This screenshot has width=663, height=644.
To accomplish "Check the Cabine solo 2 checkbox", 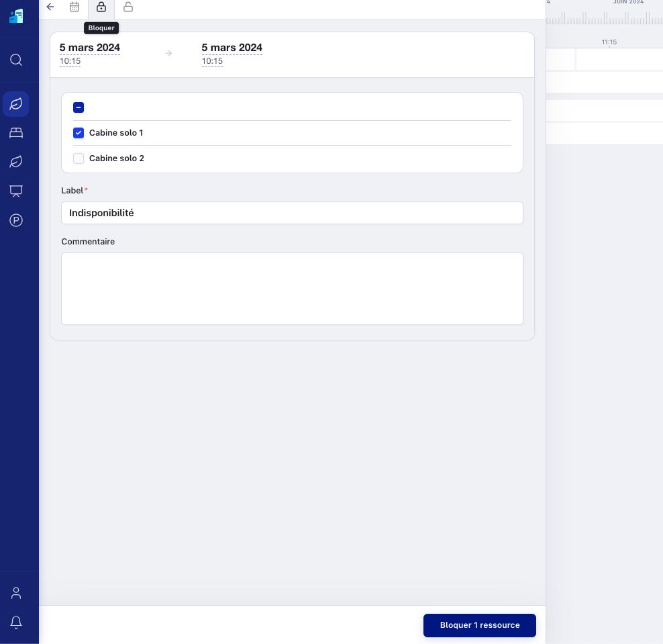I will (x=79, y=158).
